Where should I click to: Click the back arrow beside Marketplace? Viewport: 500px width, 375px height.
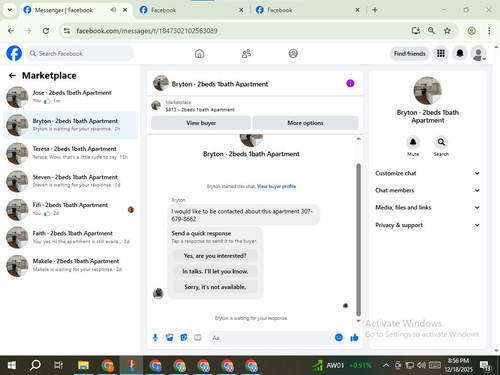[12, 76]
